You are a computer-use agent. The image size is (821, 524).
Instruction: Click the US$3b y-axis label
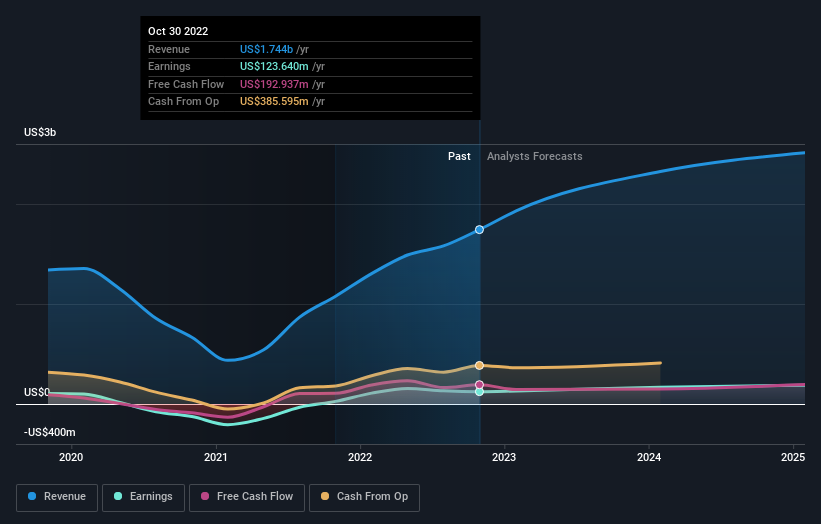tap(40, 132)
